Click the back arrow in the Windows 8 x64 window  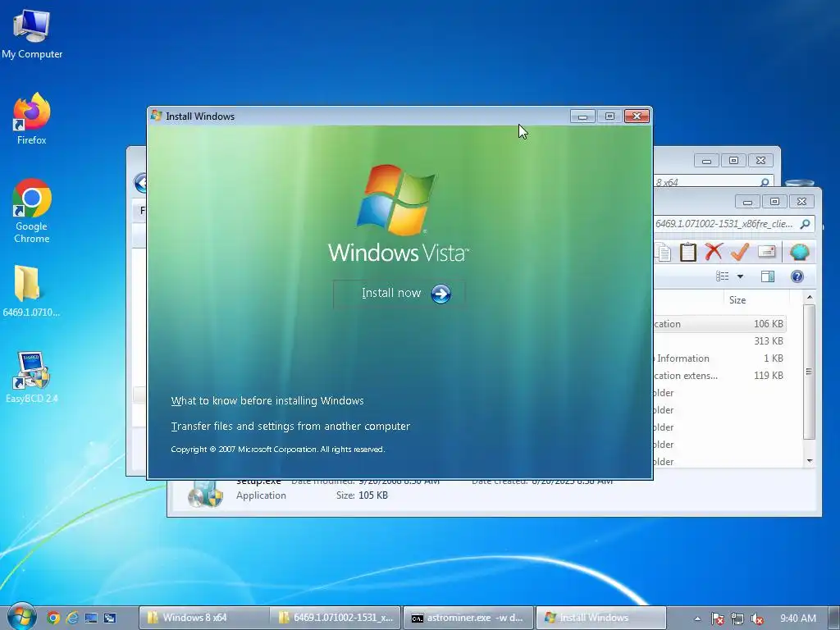click(x=141, y=183)
